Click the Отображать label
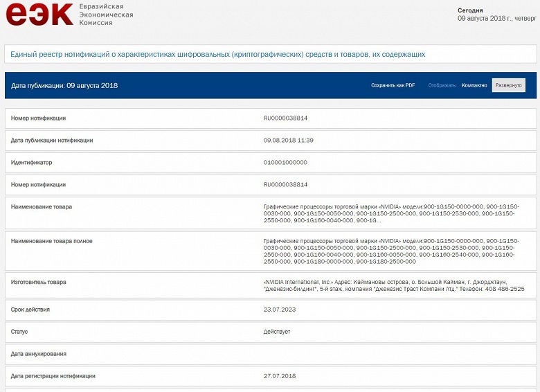The image size is (540, 392). (x=442, y=85)
